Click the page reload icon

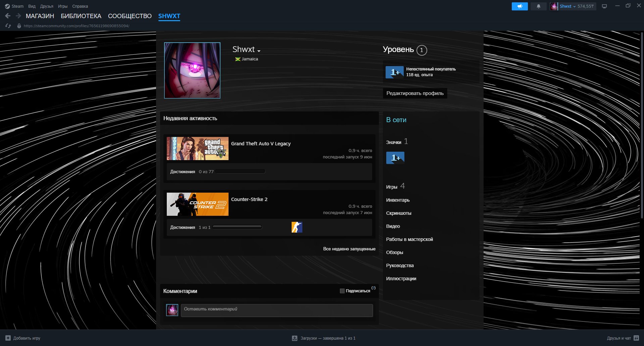point(8,26)
